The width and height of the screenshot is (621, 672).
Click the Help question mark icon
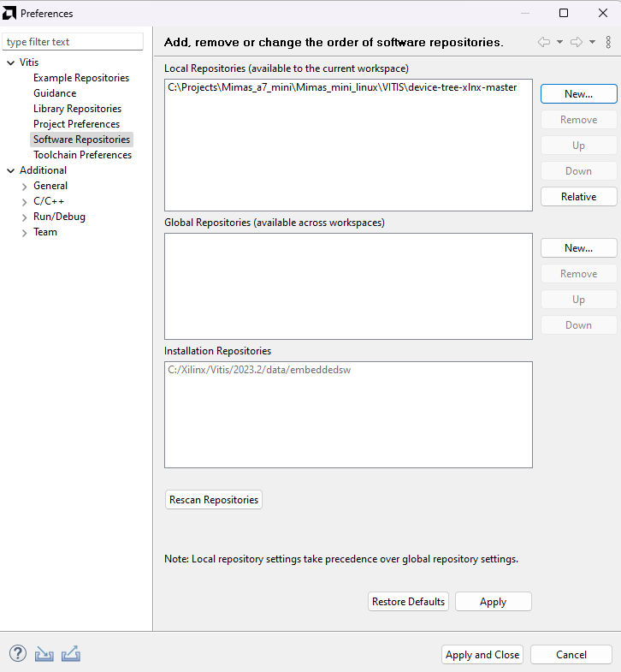[17, 654]
